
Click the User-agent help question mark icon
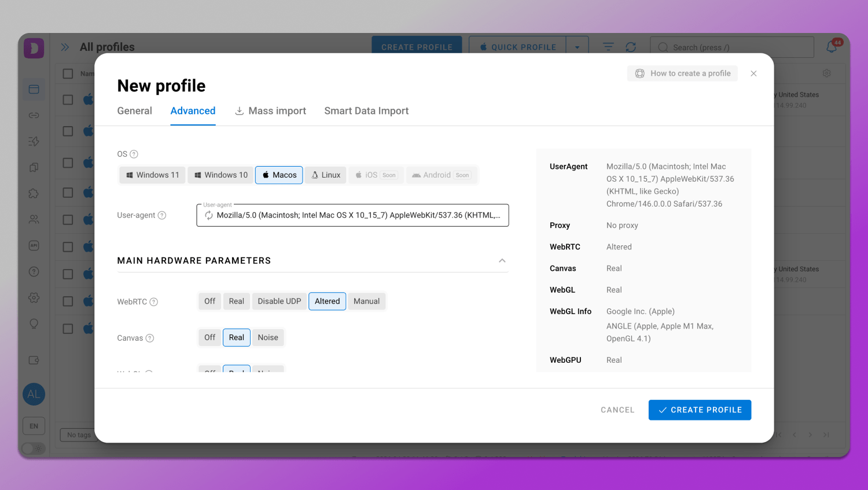tap(162, 215)
